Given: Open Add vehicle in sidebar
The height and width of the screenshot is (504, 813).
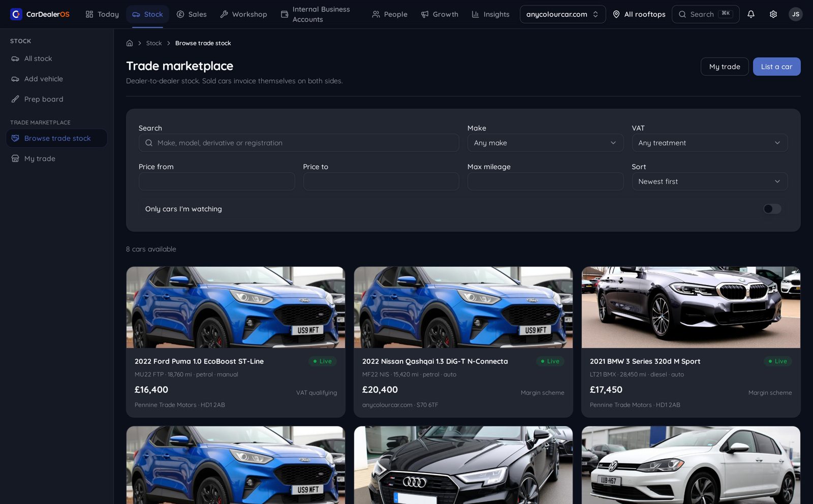Looking at the screenshot, I should (56, 79).
